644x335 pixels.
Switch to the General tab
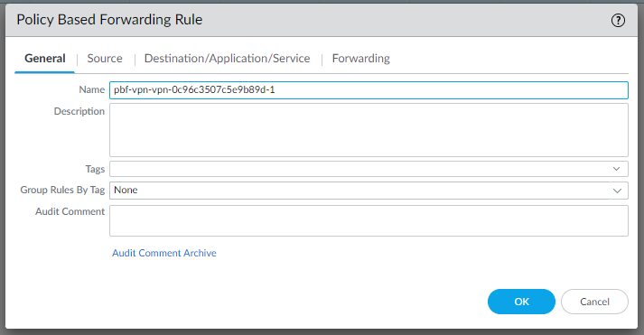[x=45, y=59]
